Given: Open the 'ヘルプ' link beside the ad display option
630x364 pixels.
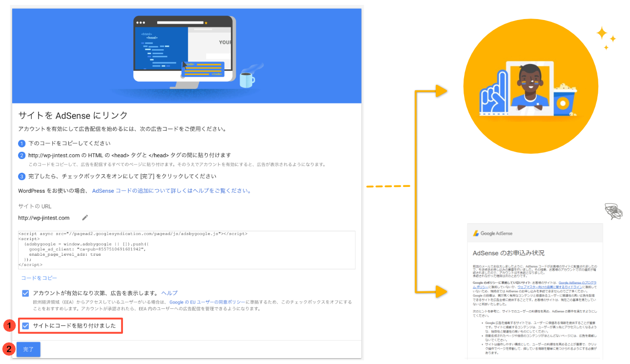Looking at the screenshot, I should 169,293.
